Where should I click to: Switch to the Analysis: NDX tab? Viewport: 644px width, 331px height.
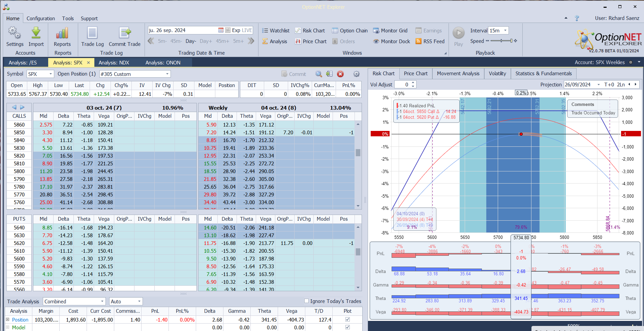pyautogui.click(x=114, y=62)
